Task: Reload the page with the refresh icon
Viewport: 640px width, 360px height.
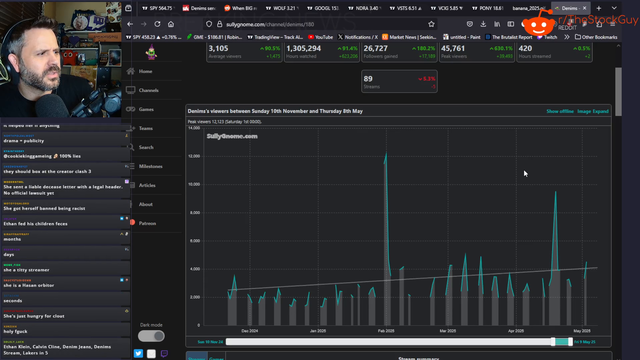Action: [x=157, y=24]
